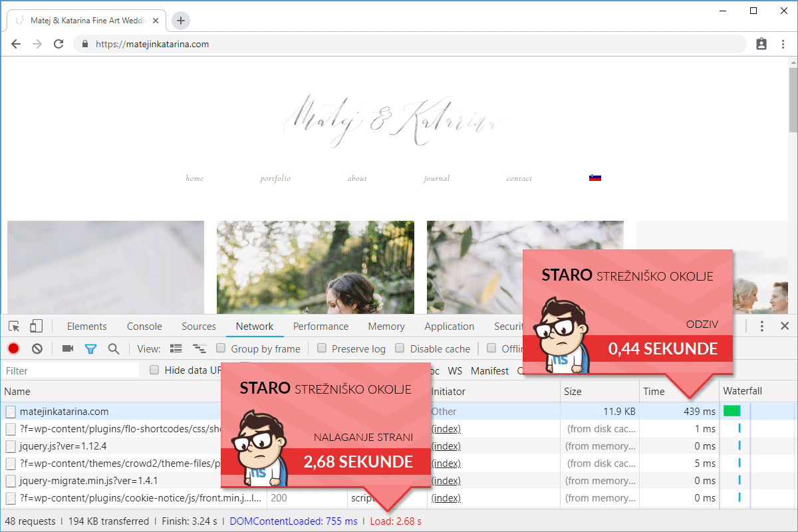Tick the Disable cache checkbox

pos(400,348)
